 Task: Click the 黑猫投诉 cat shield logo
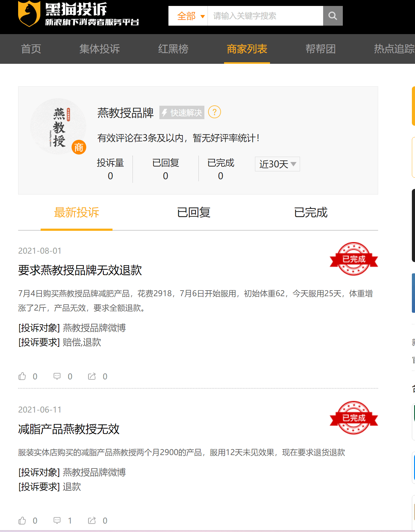29,14
